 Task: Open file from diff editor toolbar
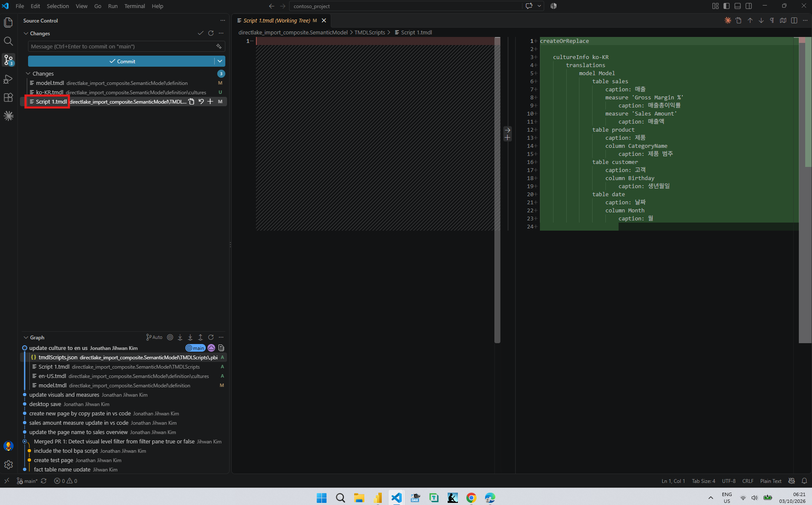point(738,20)
